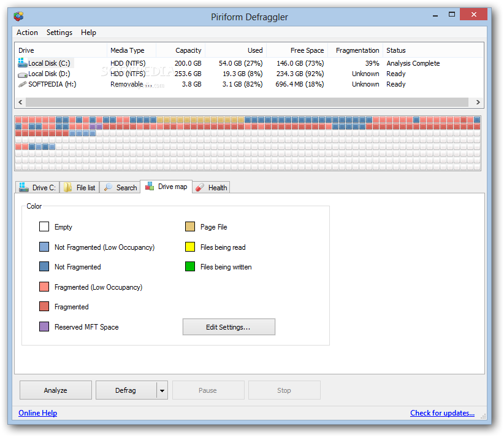Switch to the Drive C: tab
This screenshot has width=504, height=437.
37,187
